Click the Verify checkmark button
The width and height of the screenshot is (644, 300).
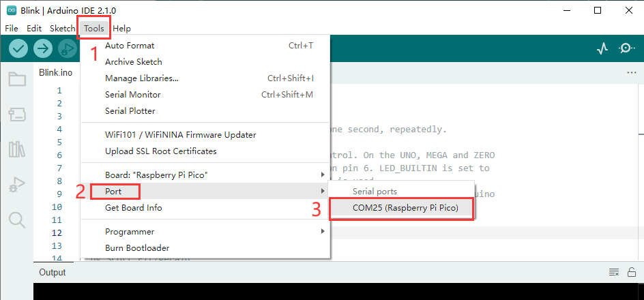18,49
